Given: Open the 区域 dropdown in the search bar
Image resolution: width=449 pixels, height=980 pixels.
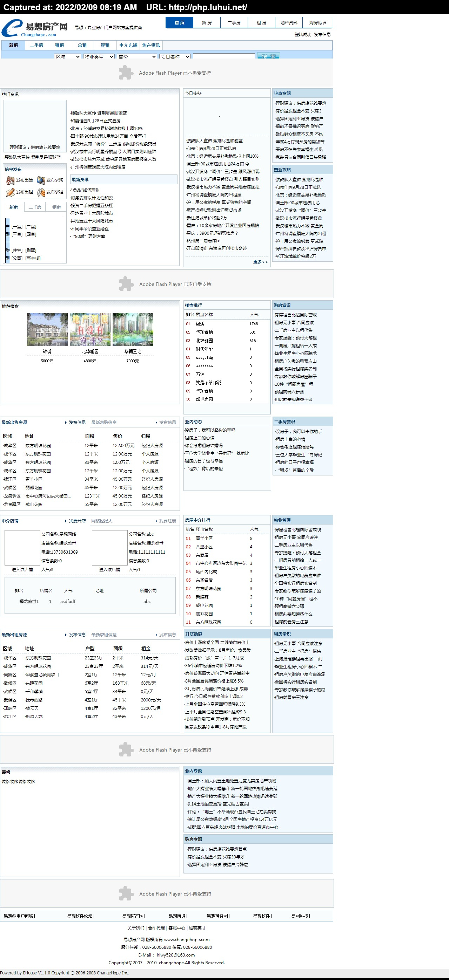Looking at the screenshot, I should [x=67, y=57].
